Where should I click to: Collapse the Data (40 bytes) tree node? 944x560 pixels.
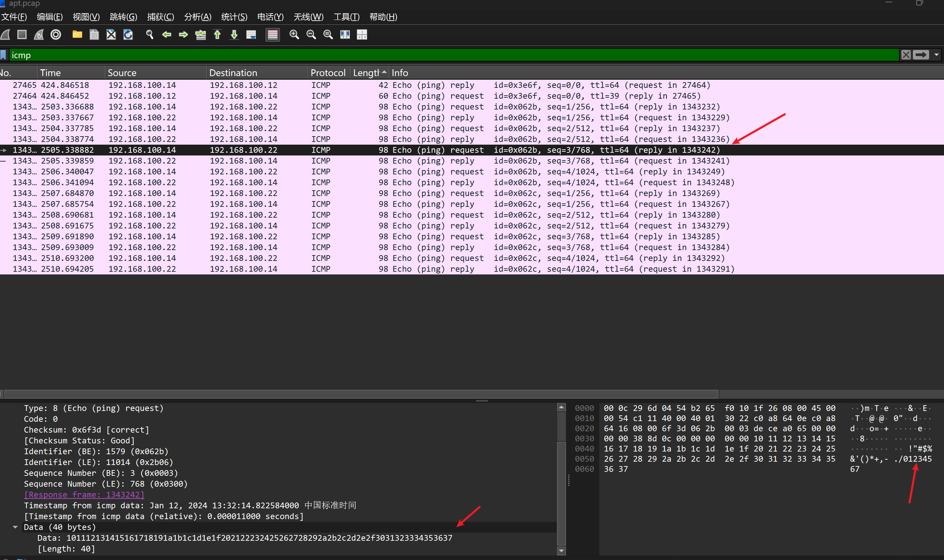click(15, 527)
